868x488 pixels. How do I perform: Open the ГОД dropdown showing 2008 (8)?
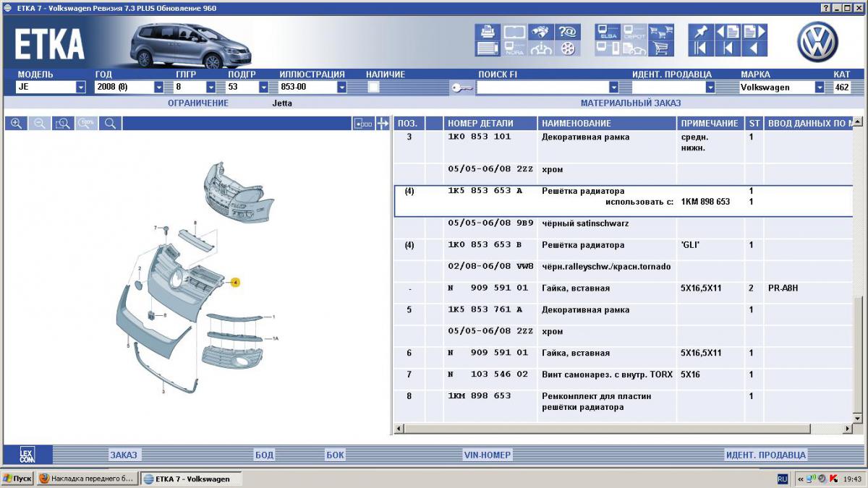click(x=158, y=87)
